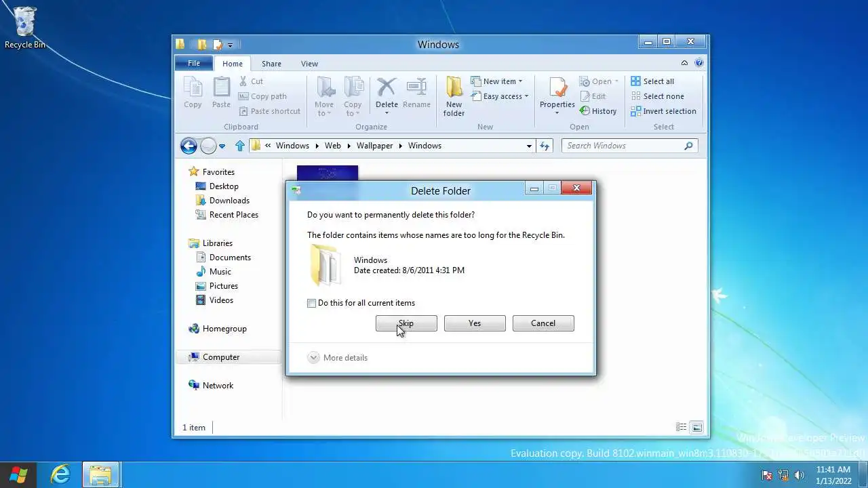This screenshot has width=868, height=488.
Task: Launch Internet Explorer from the taskbar
Action: click(60, 474)
